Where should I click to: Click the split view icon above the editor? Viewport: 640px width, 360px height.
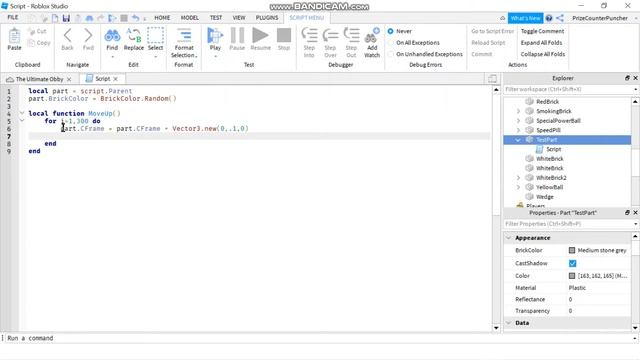pos(492,78)
